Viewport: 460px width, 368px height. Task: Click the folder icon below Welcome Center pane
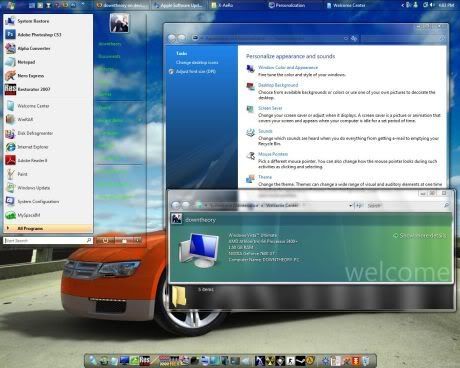coord(179,296)
